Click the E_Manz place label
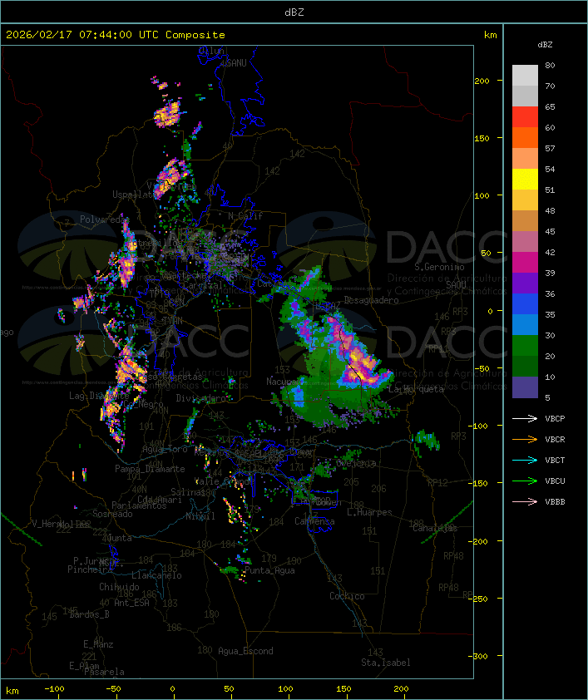Screen dimensions: 588x700 click(98, 644)
